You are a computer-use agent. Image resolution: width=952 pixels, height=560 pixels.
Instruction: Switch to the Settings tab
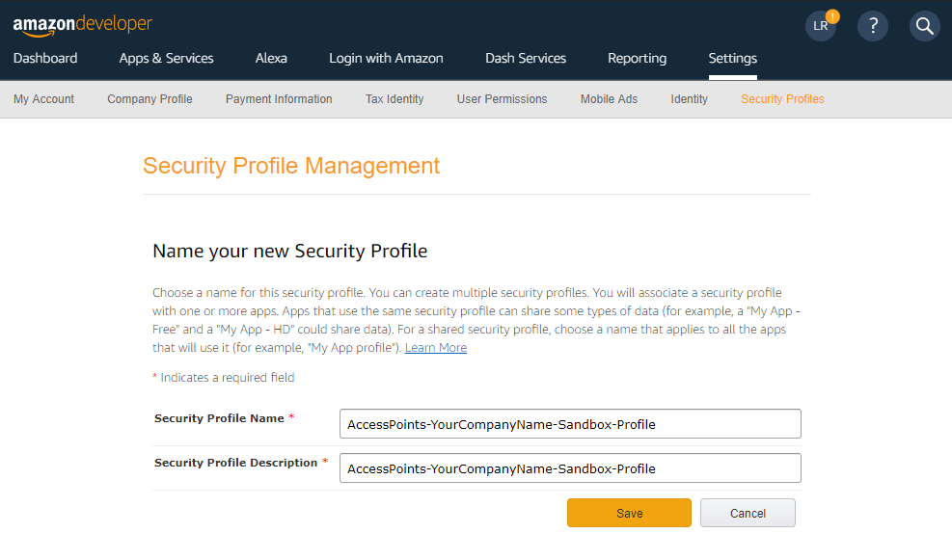tap(732, 58)
